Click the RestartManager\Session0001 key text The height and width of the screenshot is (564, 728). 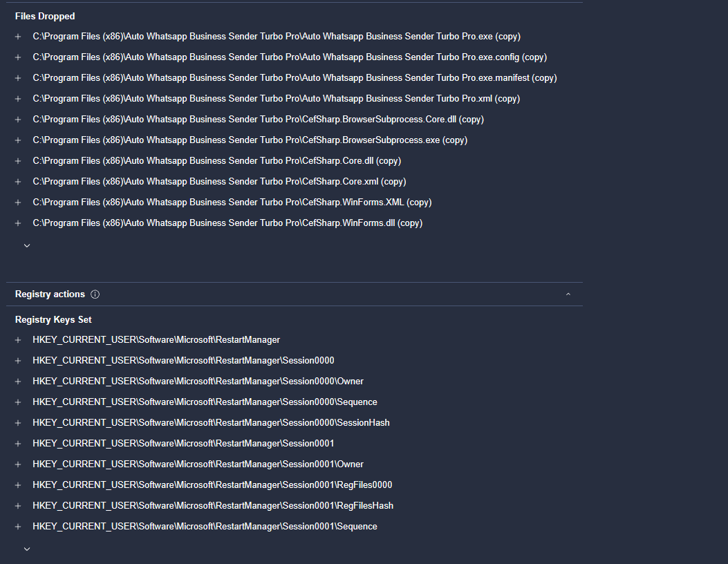pos(183,444)
